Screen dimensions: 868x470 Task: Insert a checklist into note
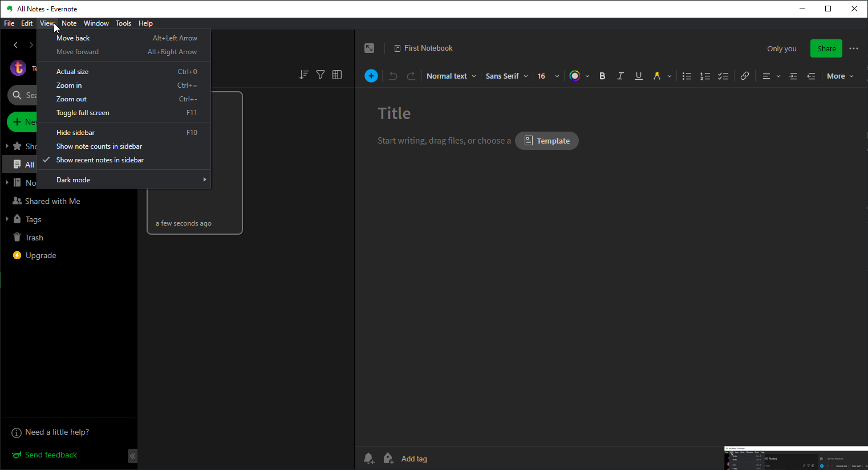(x=723, y=76)
